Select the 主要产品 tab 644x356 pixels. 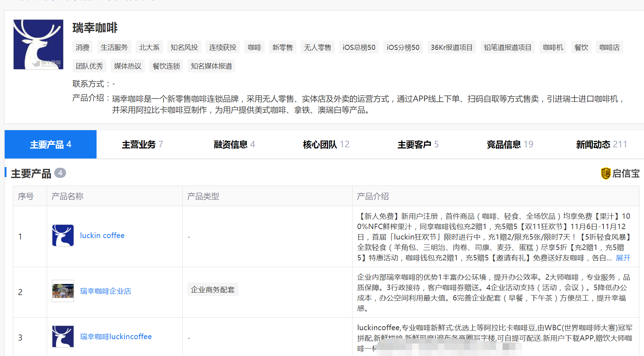(51, 144)
